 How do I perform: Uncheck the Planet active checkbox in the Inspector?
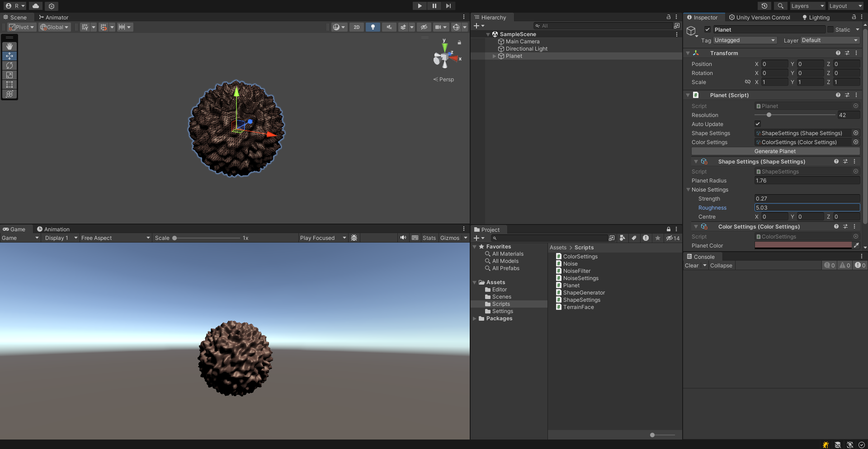[708, 29]
